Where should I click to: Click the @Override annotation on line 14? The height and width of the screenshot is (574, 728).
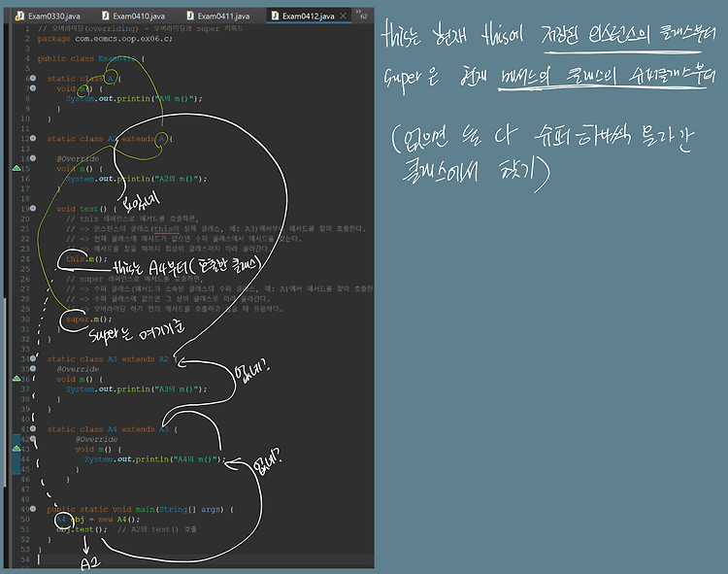(x=78, y=158)
